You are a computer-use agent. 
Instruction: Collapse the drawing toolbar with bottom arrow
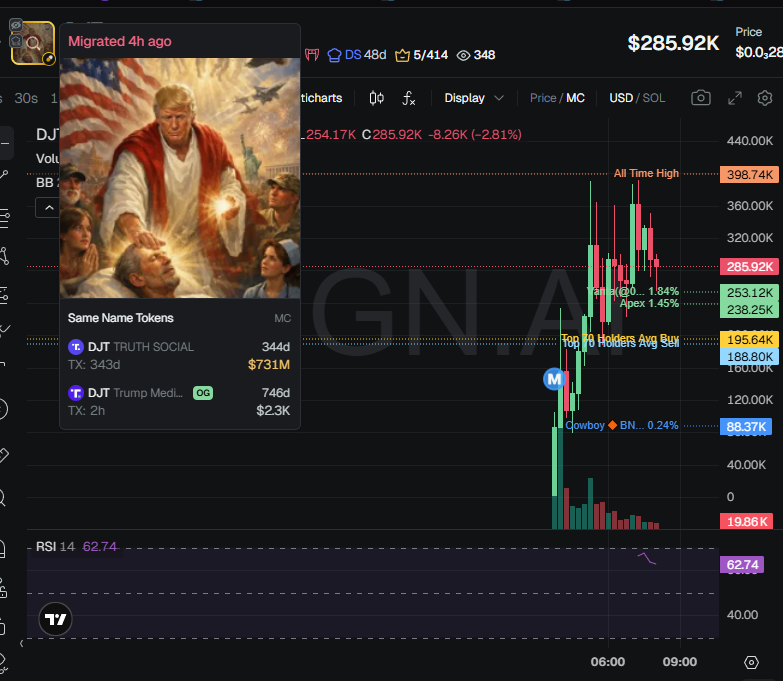pos(21,644)
